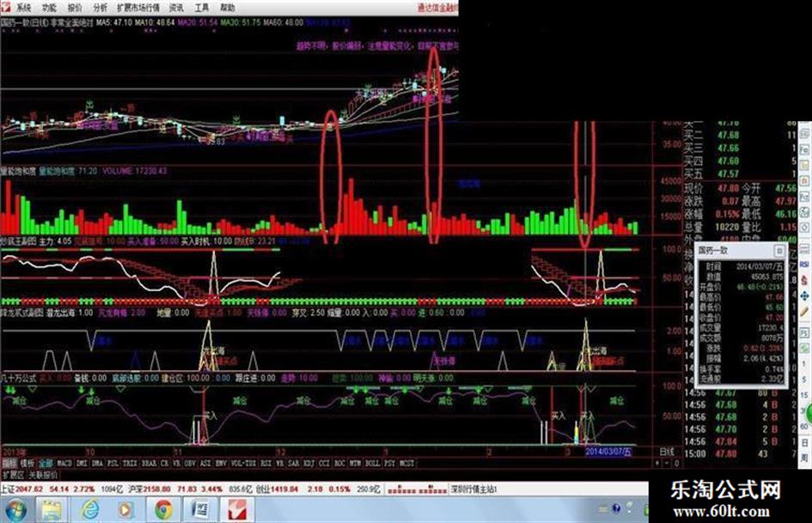The height and width of the screenshot is (523, 812).
Task: Open the 系统 menu
Action: (23, 7)
